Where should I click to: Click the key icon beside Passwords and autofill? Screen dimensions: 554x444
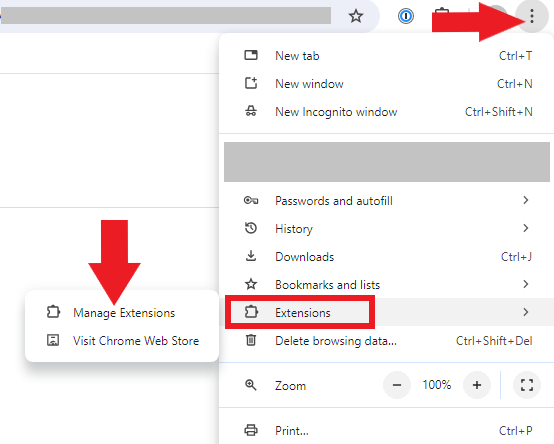pyautogui.click(x=251, y=201)
